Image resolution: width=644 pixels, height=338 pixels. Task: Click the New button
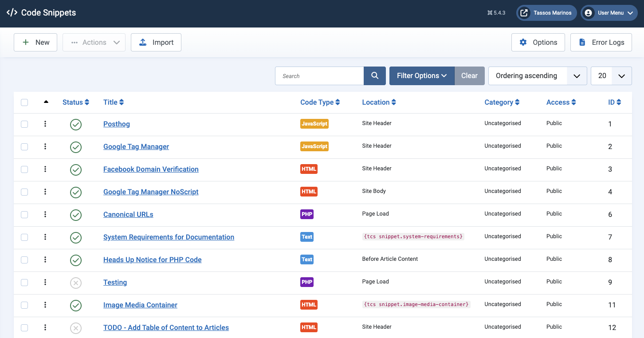[35, 43]
